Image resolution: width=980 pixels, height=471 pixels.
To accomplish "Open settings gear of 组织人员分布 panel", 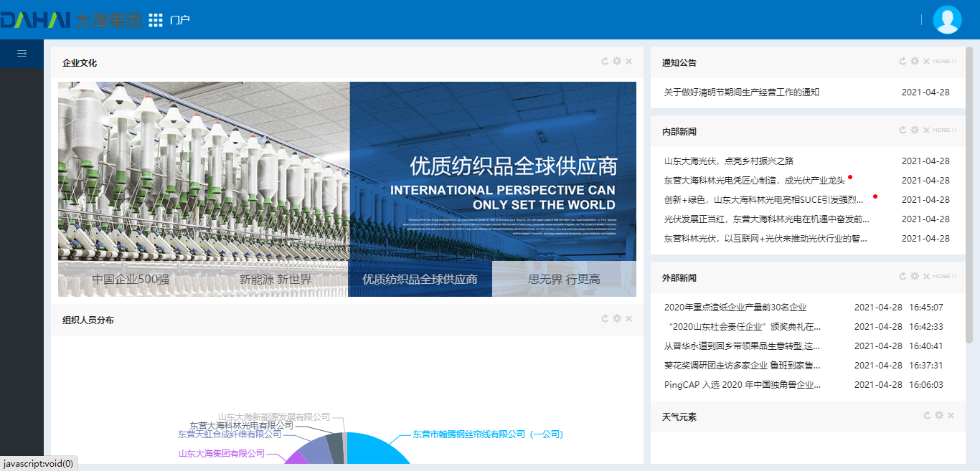I will pyautogui.click(x=617, y=319).
